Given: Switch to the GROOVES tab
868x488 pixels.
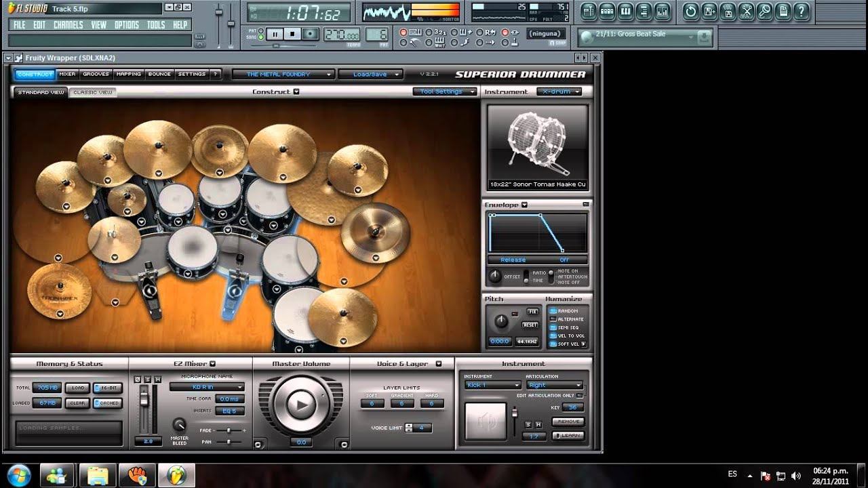Looking at the screenshot, I should [x=96, y=74].
